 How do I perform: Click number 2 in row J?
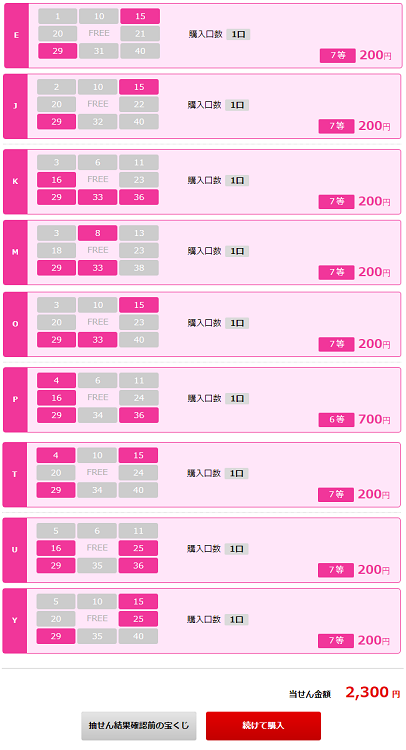[56, 87]
